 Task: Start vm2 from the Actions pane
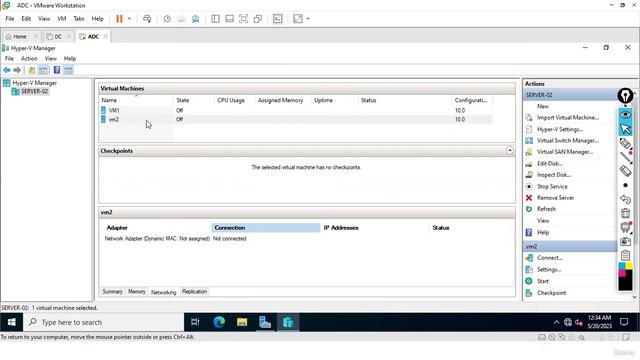pos(542,281)
